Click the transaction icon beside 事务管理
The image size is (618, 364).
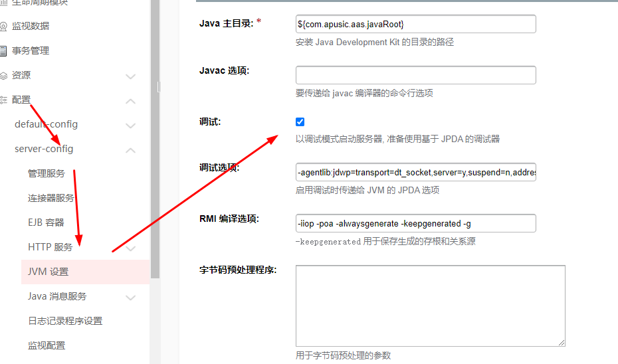click(3, 51)
